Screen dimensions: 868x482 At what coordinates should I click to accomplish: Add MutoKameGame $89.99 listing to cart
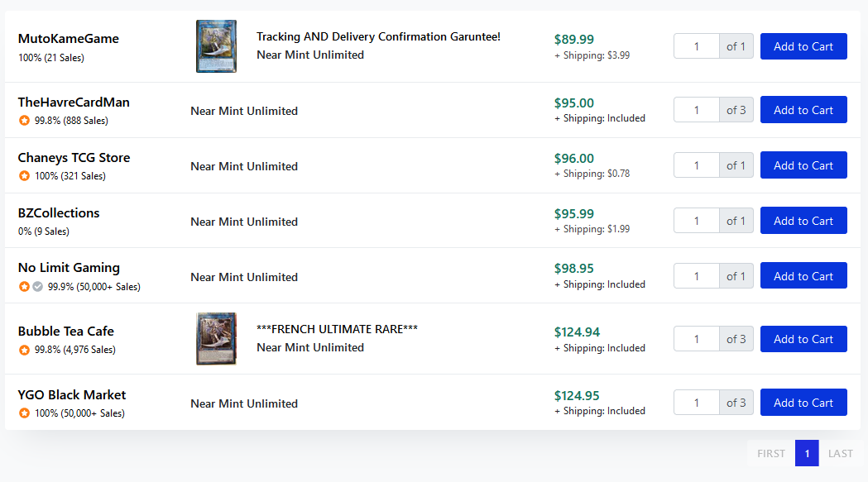coord(803,46)
